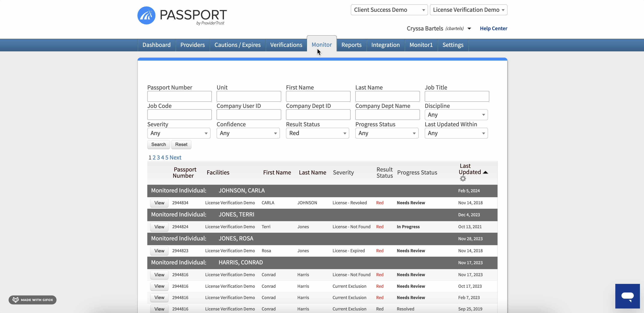The height and width of the screenshot is (313, 644).
Task: Open the Last Updated Within dropdown
Action: pyautogui.click(x=456, y=133)
